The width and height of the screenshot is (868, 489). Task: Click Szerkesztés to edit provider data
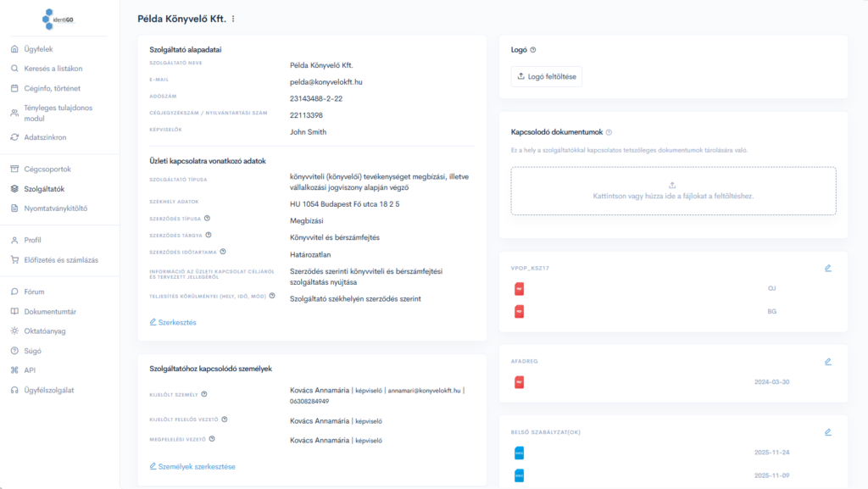[x=173, y=323]
